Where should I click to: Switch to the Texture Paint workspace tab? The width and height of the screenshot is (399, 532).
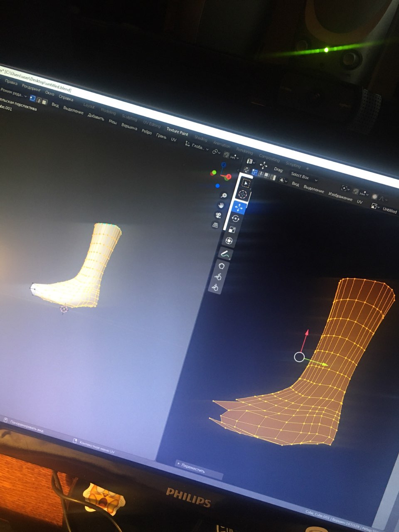pyautogui.click(x=177, y=132)
